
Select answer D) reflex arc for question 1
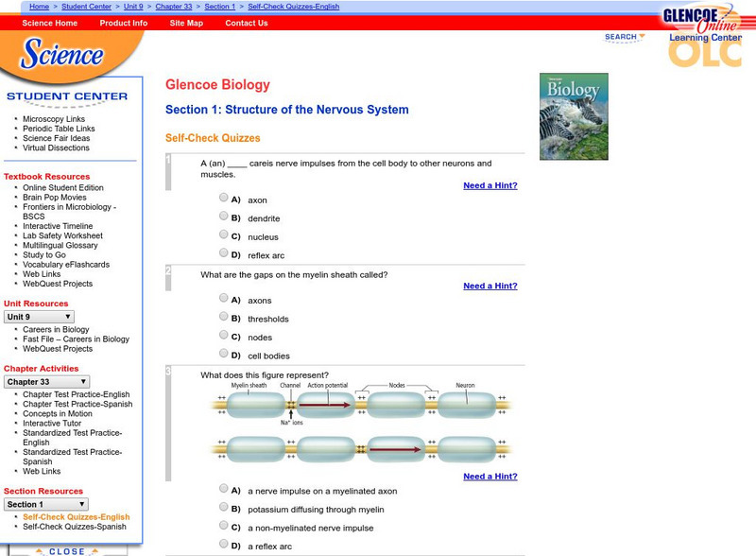click(224, 252)
